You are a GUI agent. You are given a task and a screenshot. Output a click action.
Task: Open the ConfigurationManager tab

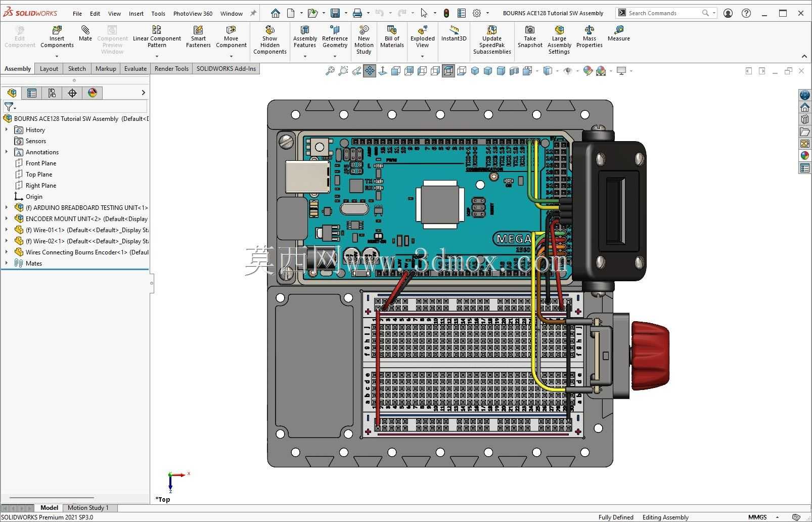(52, 93)
